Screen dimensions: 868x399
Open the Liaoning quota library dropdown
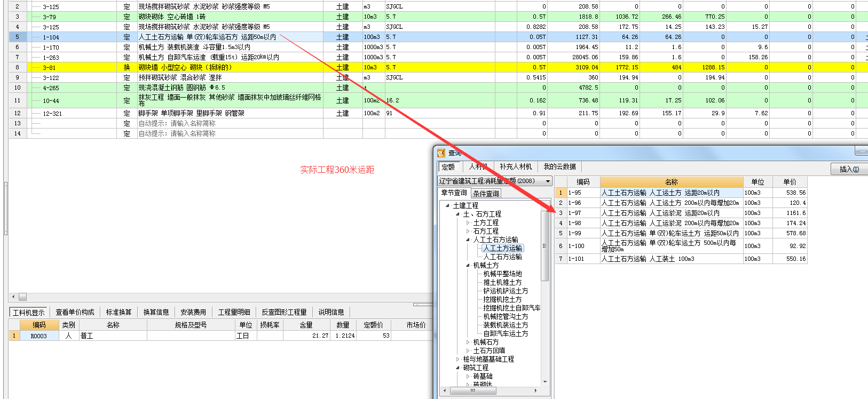point(548,181)
